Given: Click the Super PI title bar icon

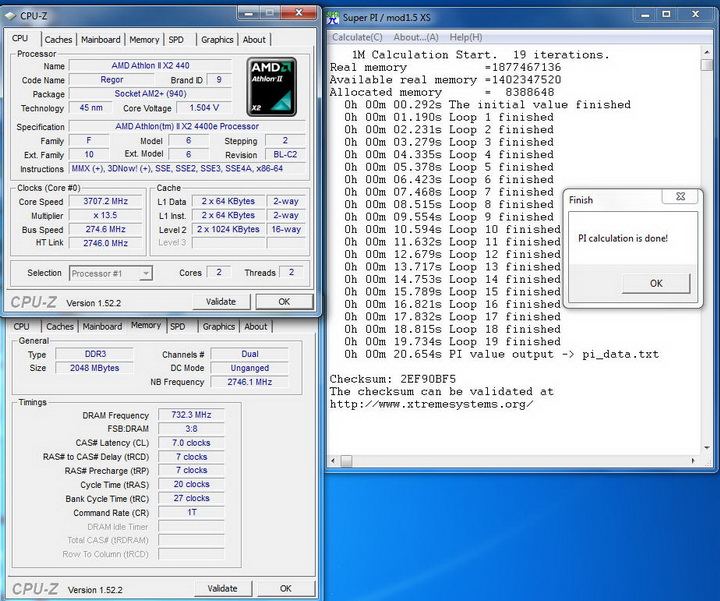Looking at the screenshot, I should 333,17.
